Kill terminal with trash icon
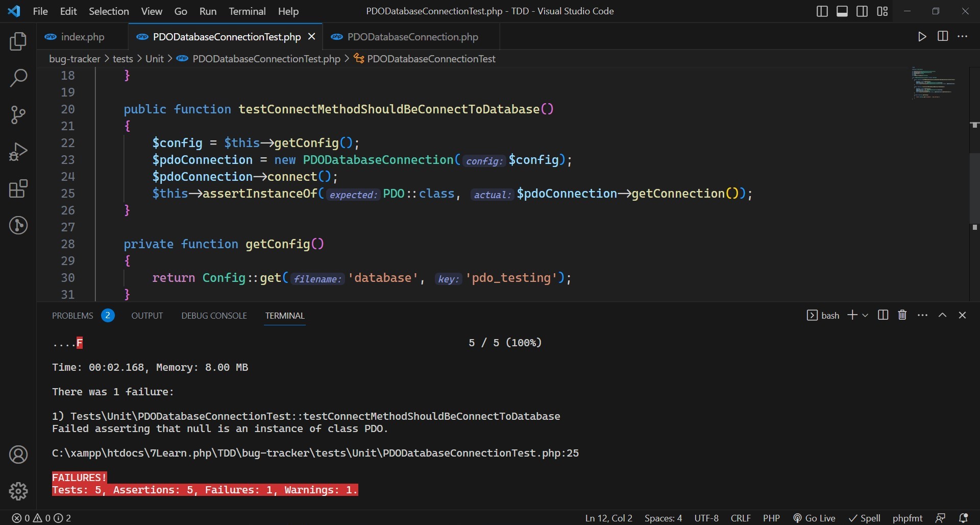Screen dimensions: 980x525 point(902,315)
